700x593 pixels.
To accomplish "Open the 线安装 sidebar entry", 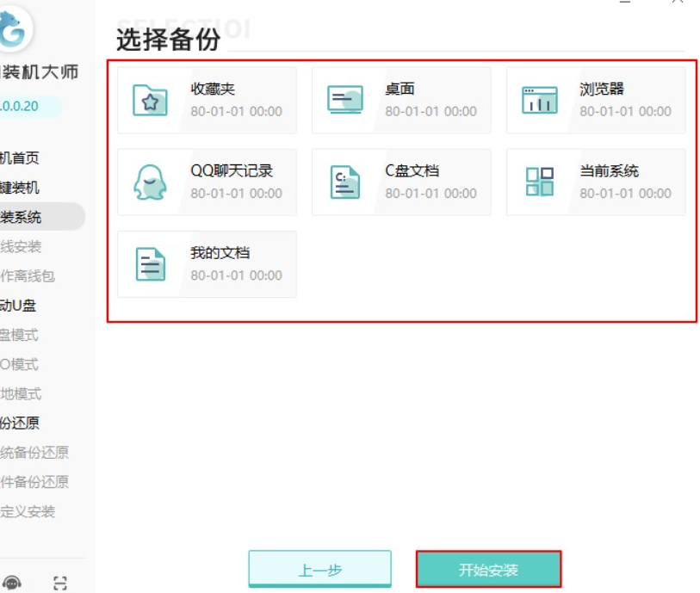I will tap(22, 247).
